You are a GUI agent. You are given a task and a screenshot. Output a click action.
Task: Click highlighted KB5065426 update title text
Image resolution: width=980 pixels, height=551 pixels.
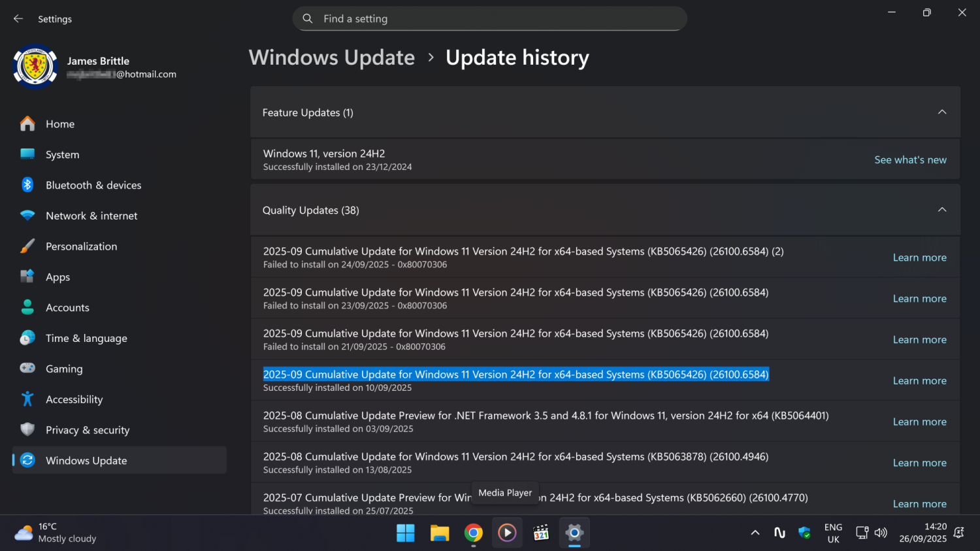(515, 375)
